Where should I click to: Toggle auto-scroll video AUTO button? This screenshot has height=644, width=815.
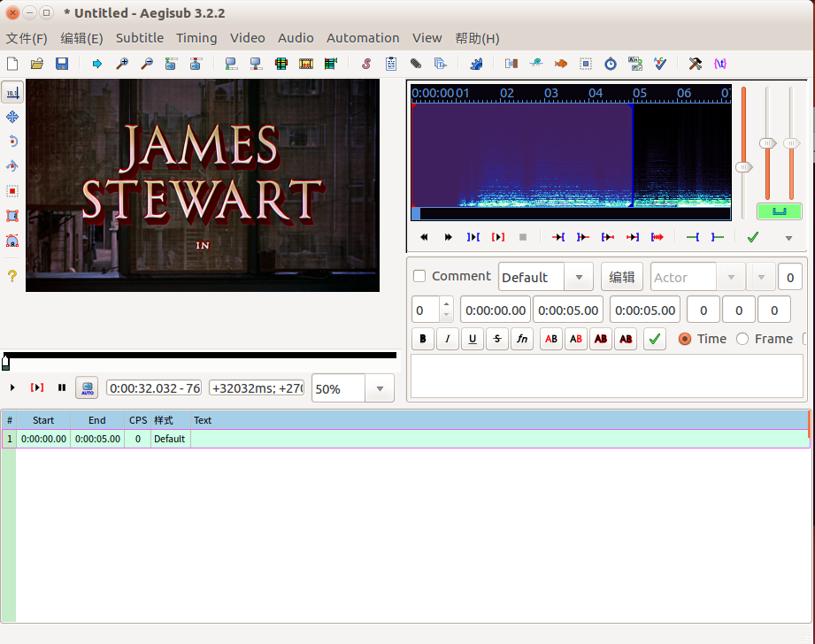[87, 387]
